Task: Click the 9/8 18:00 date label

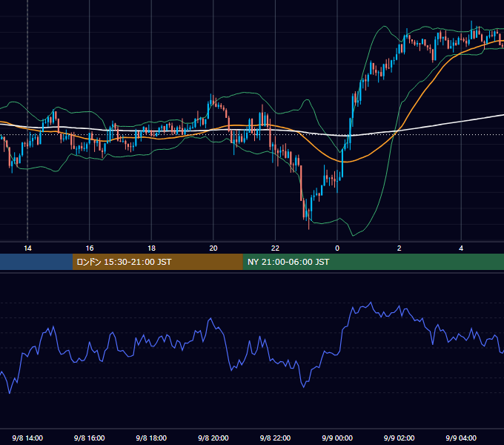Action: [x=151, y=438]
